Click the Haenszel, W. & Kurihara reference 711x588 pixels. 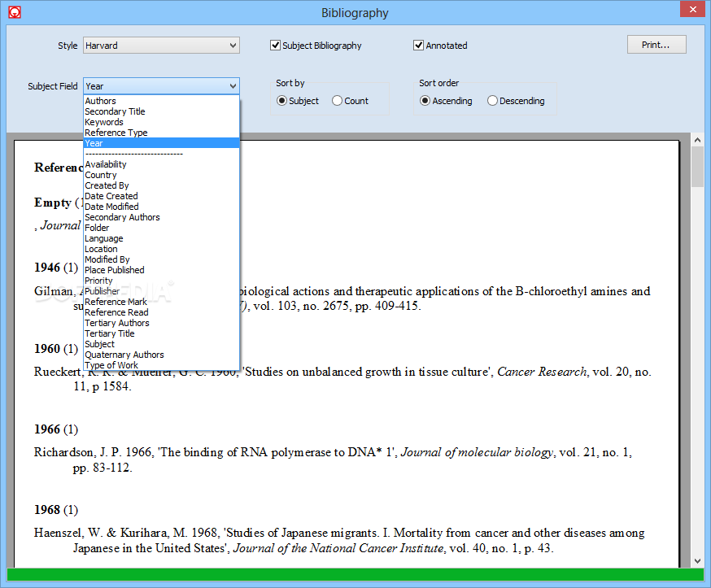pos(339,540)
